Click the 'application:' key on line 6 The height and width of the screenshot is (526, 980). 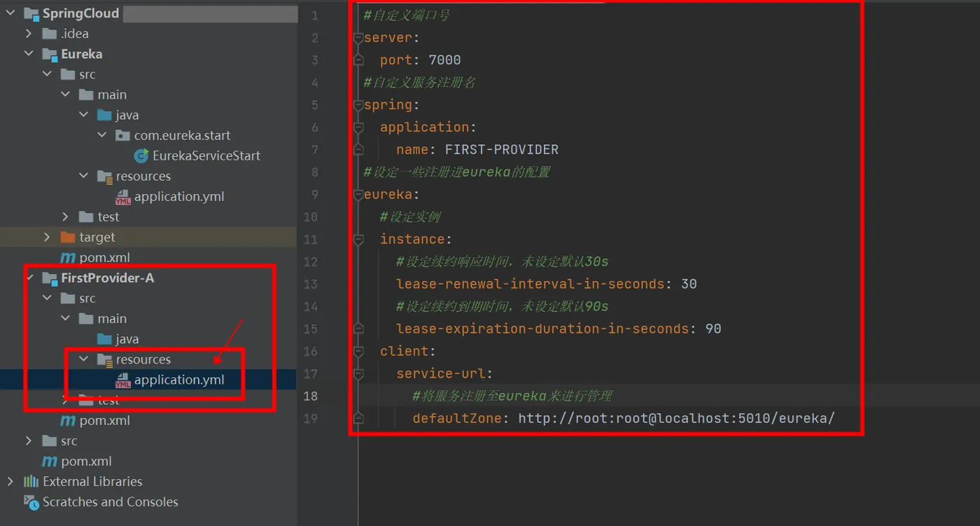click(428, 127)
